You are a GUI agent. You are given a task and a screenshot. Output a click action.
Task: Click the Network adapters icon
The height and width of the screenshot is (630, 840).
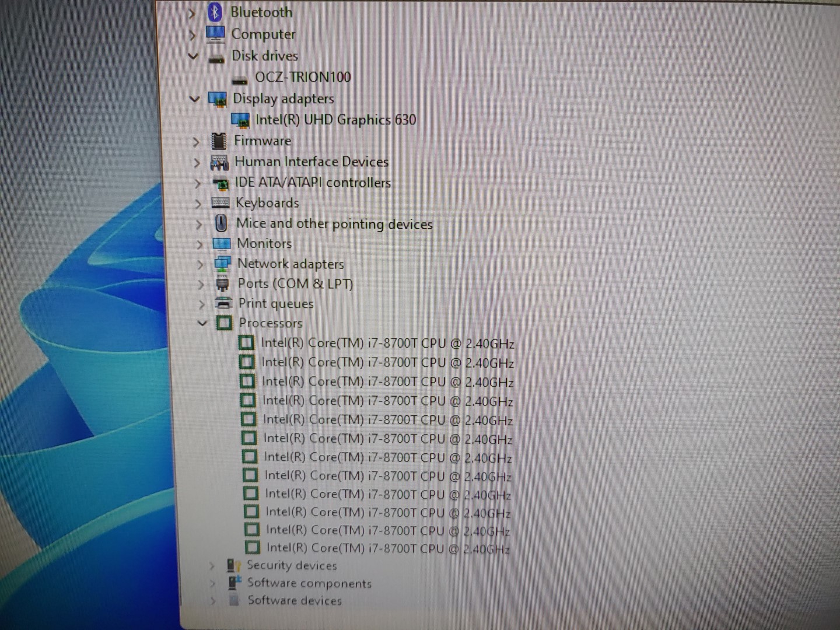(222, 264)
